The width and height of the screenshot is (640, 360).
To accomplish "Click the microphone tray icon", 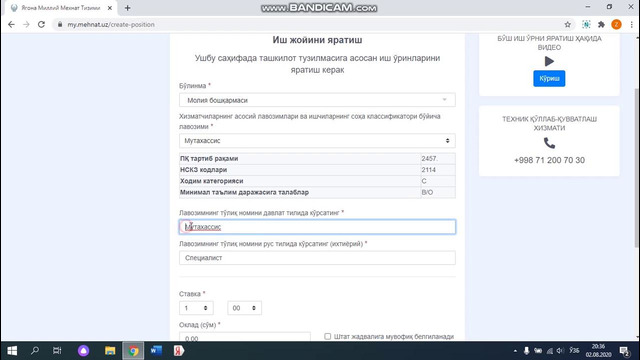I will click(527, 351).
